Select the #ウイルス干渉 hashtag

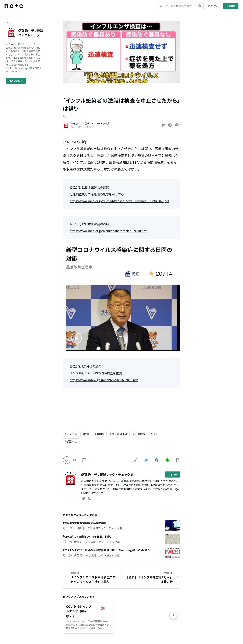click(x=119, y=434)
